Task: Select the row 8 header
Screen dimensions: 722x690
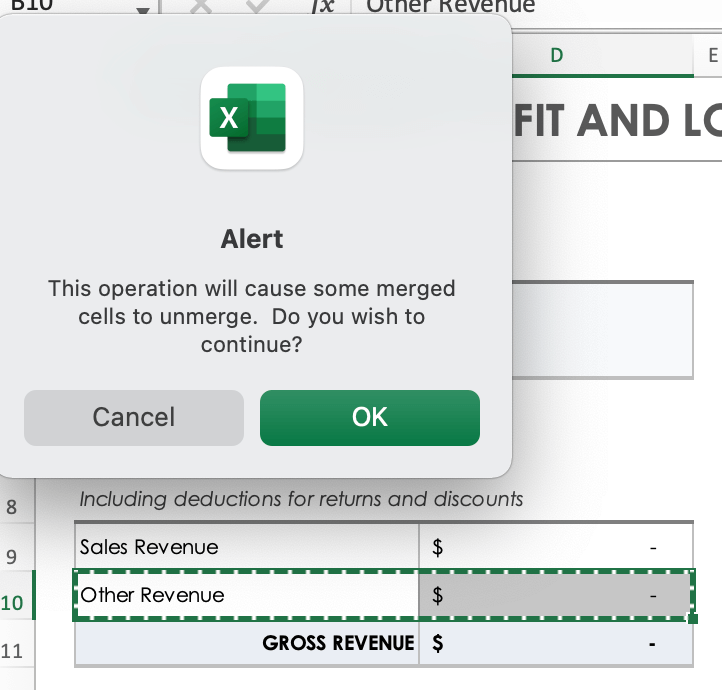Action: pyautogui.click(x=13, y=507)
